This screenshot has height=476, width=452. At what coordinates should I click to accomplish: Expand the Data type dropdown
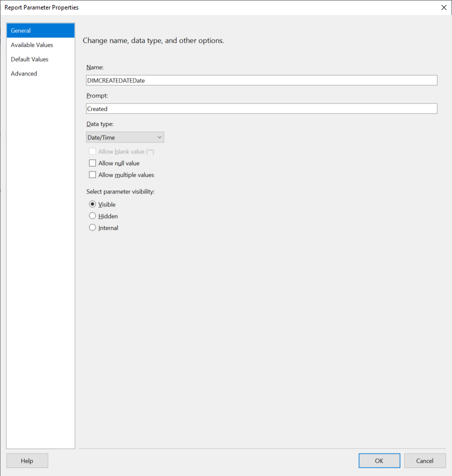pyautogui.click(x=125, y=137)
